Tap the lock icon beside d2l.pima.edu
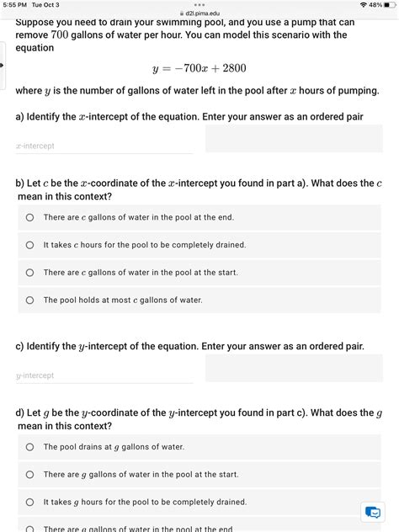 (182, 13)
